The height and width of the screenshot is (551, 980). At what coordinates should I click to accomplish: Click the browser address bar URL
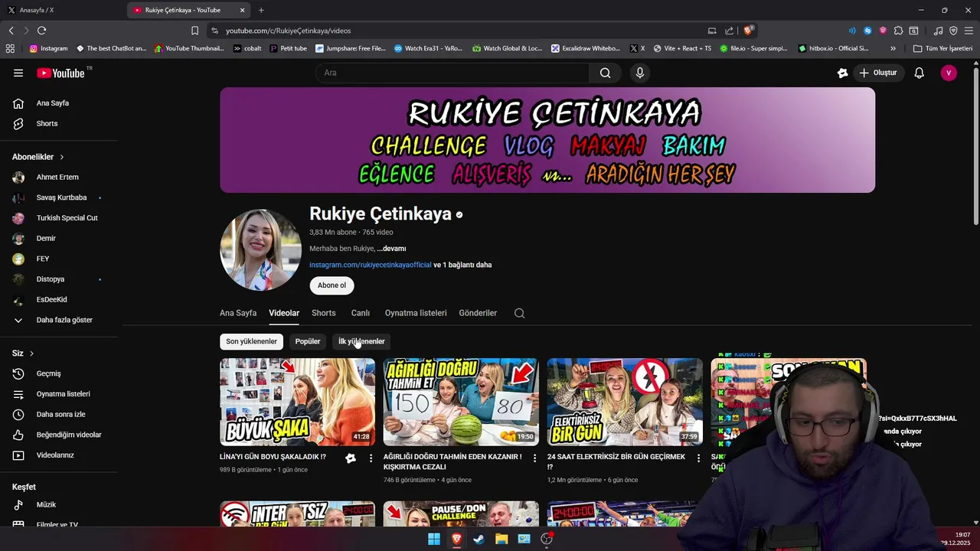pyautogui.click(x=288, y=31)
